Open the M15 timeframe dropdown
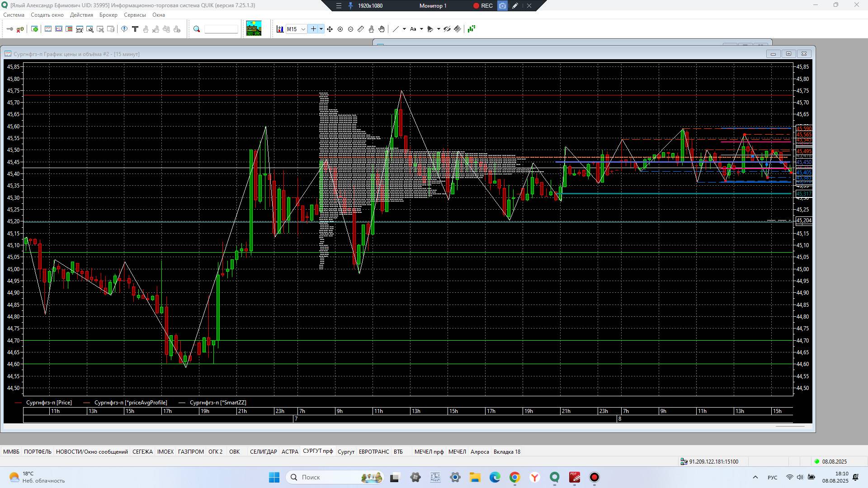This screenshot has height=488, width=868. (303, 29)
